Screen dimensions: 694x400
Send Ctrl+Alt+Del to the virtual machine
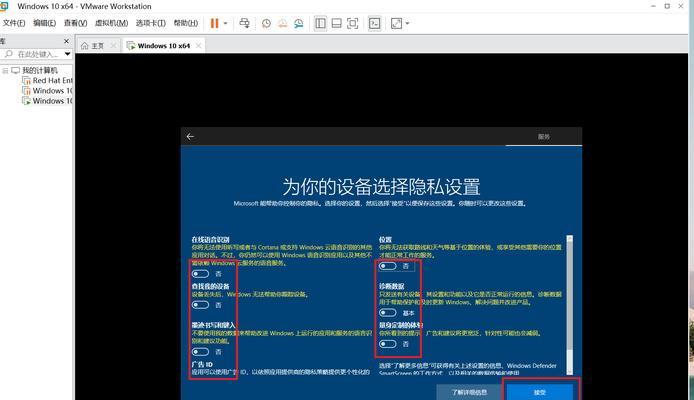[244, 23]
